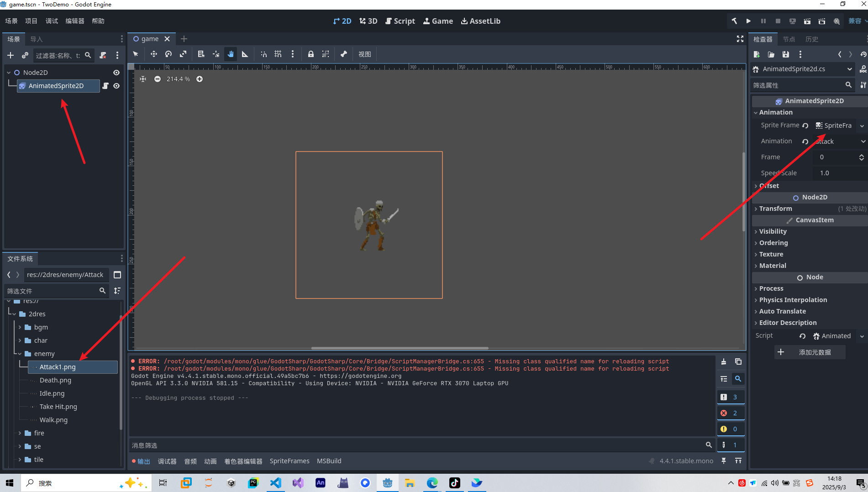The image size is (868, 492).
Task: Toggle visibility of Node2D root
Action: [116, 73]
